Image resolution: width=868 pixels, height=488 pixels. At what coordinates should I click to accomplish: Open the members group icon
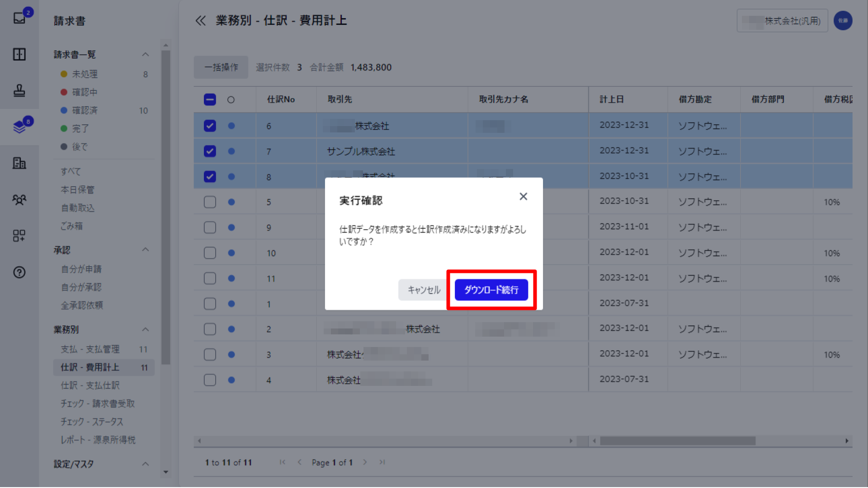19,199
